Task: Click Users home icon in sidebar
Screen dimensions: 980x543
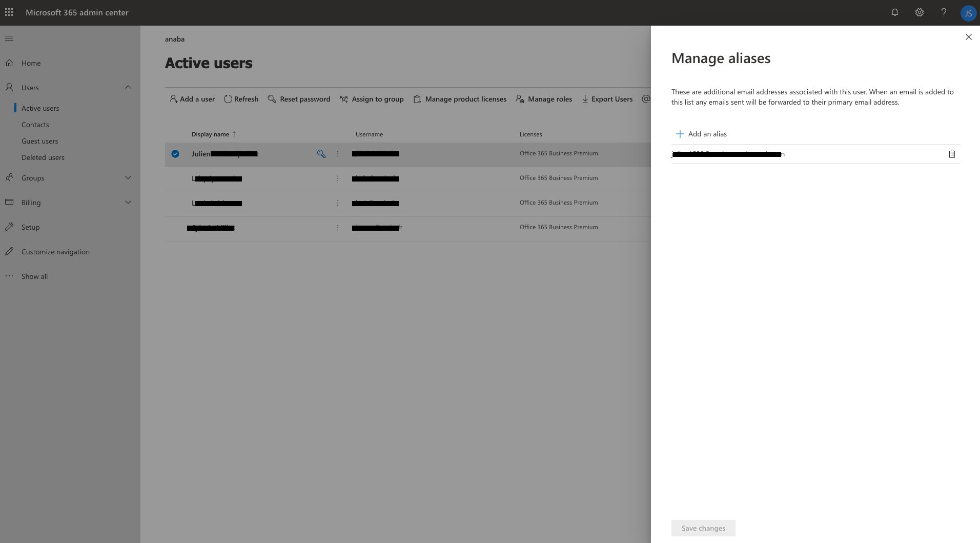Action: 9,88
